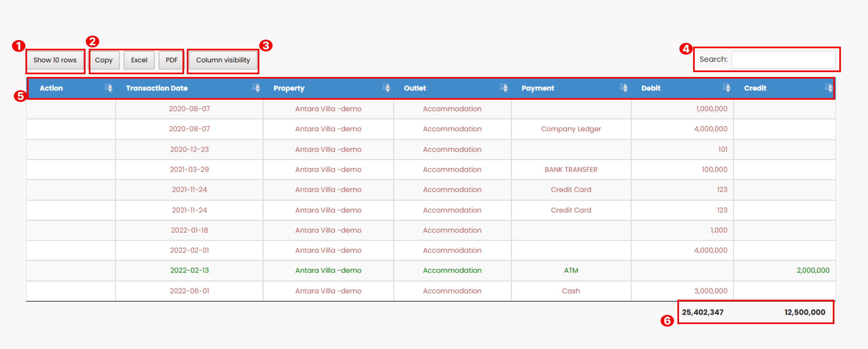Expand the rows-per-page selector

pyautogui.click(x=55, y=60)
